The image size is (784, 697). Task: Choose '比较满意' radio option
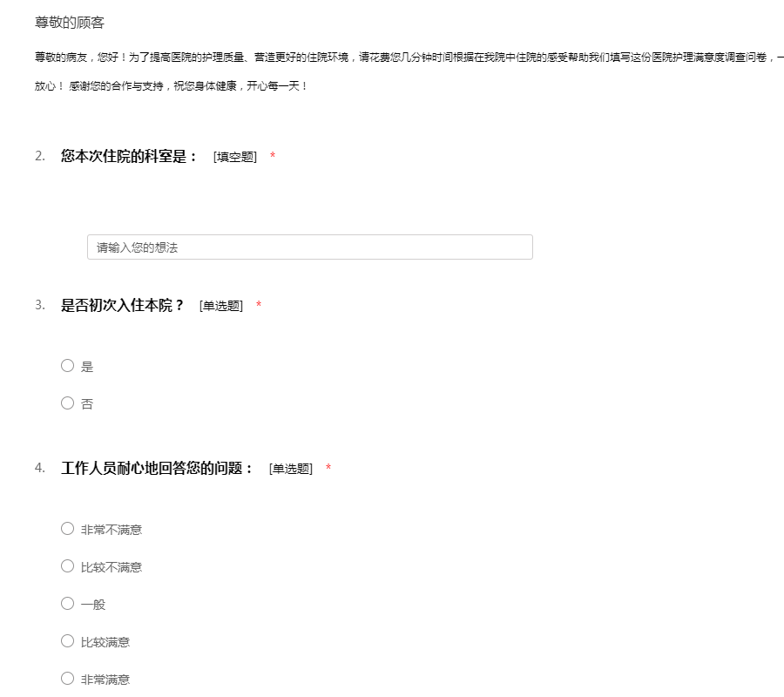(x=67, y=641)
